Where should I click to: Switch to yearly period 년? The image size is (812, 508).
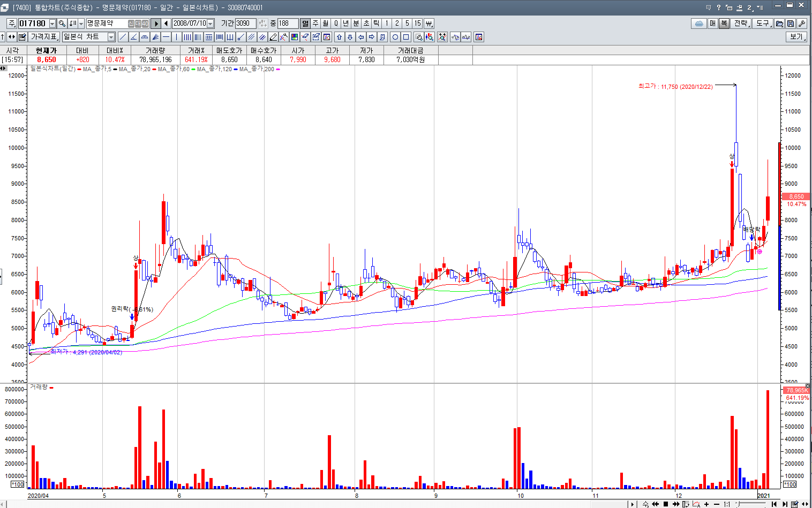(x=345, y=24)
